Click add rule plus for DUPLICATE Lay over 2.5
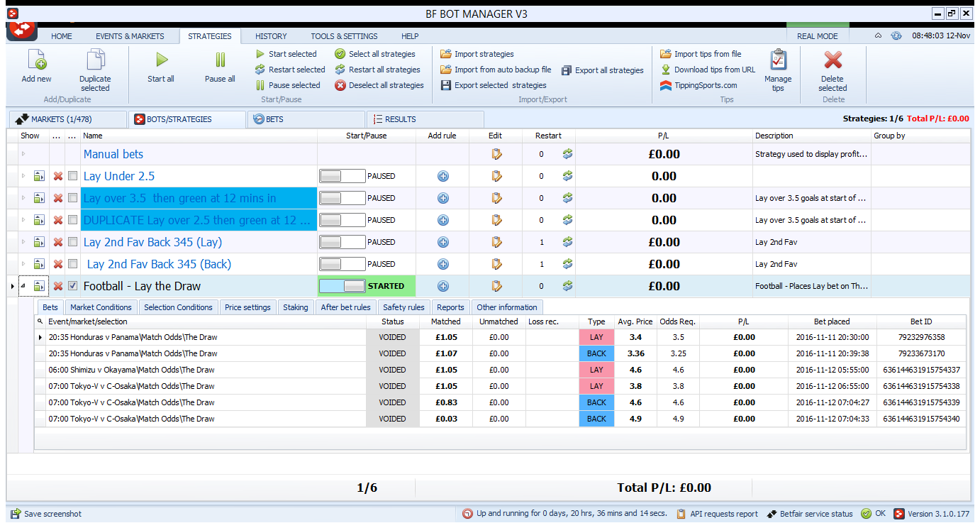Screen dimensions: 980x528 point(443,220)
